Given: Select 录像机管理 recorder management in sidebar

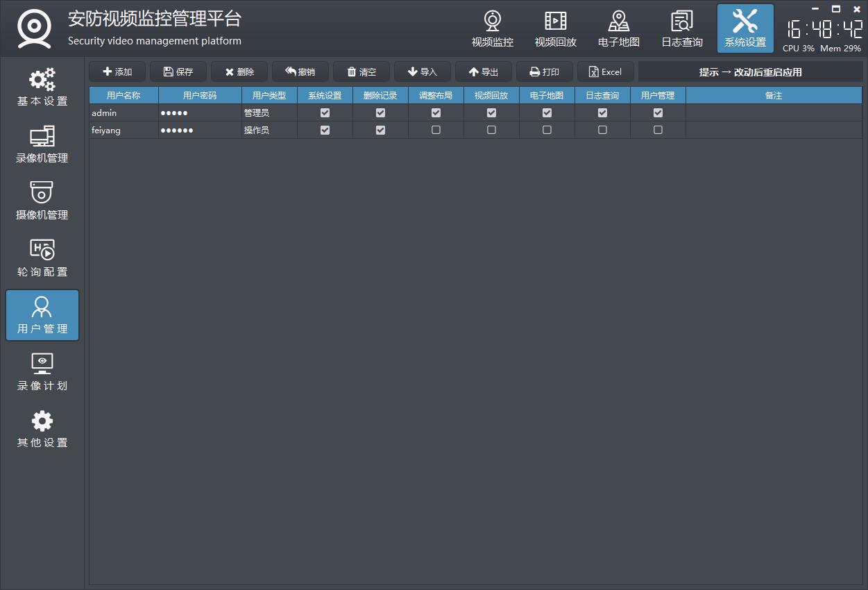Looking at the screenshot, I should (x=42, y=145).
